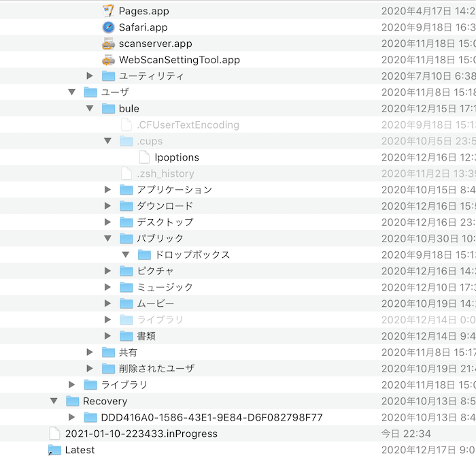The width and height of the screenshot is (476, 456).
Task: Expand the 共有 folder
Action: 90,352
